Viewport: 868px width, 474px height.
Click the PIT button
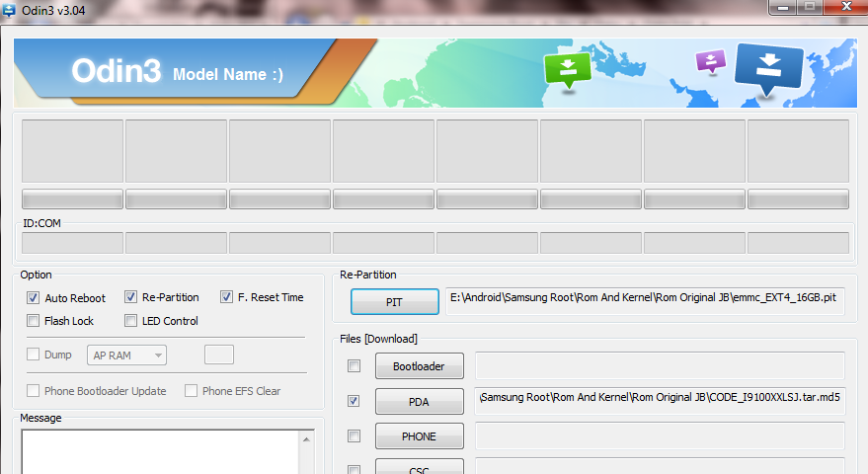click(395, 302)
